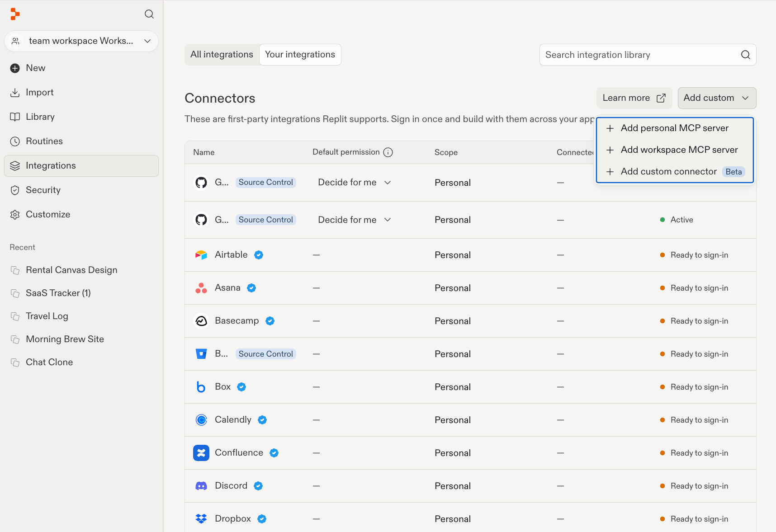Focus the Search integration library field

648,55
